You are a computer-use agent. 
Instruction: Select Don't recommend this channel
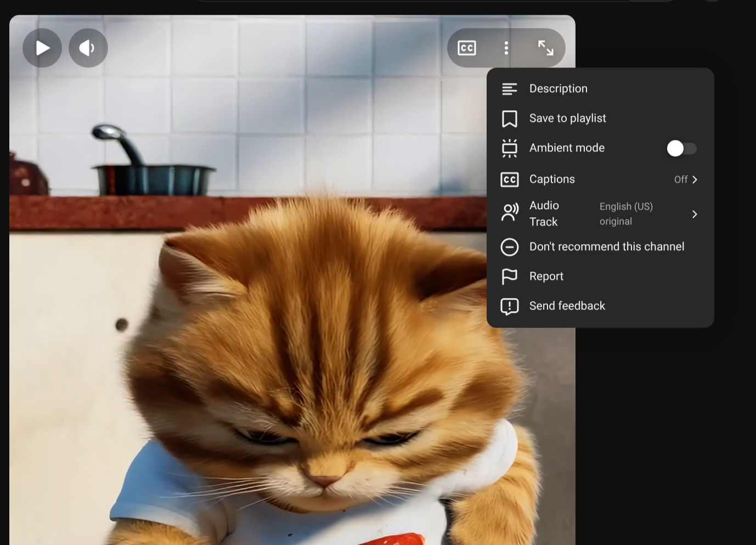[600, 247]
